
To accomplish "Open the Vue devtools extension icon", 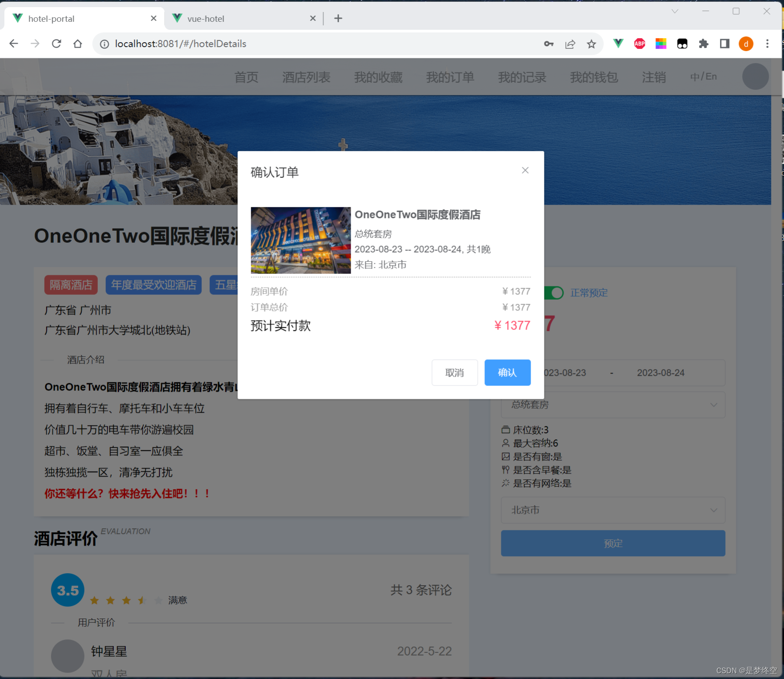I will 618,44.
